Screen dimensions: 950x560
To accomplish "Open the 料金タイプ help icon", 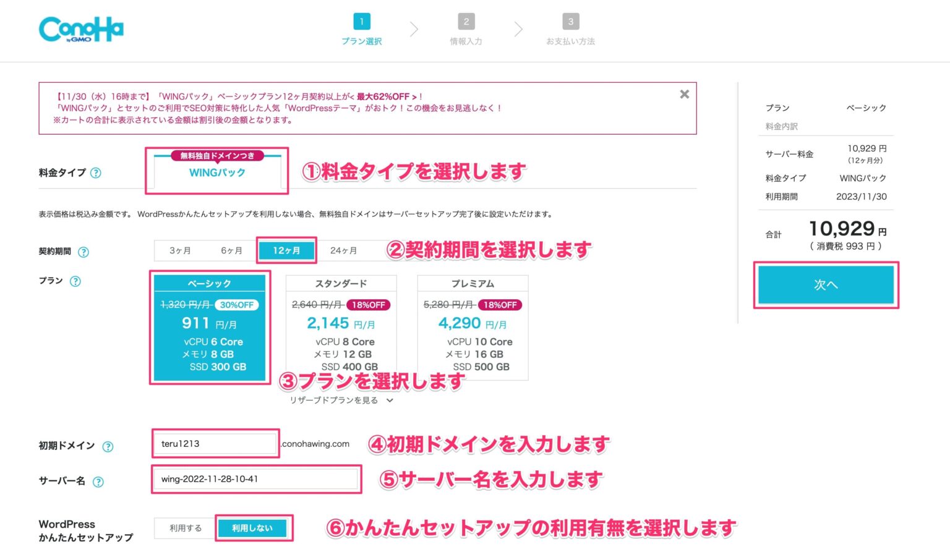I will pos(96,174).
